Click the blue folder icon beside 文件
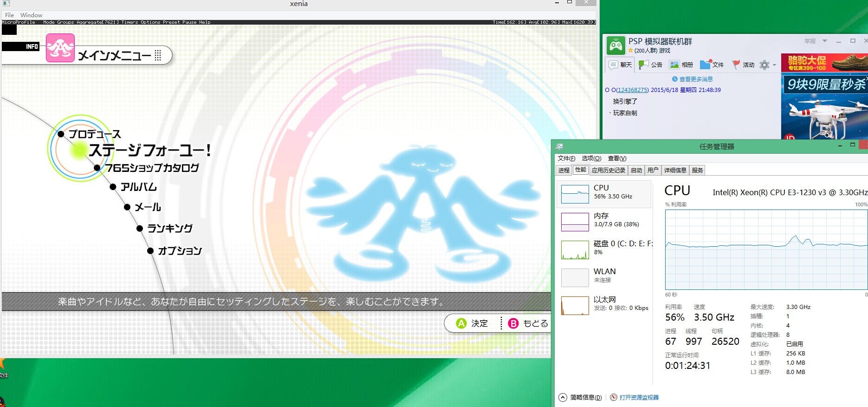Viewport: 868px width, 407px height. (x=705, y=65)
